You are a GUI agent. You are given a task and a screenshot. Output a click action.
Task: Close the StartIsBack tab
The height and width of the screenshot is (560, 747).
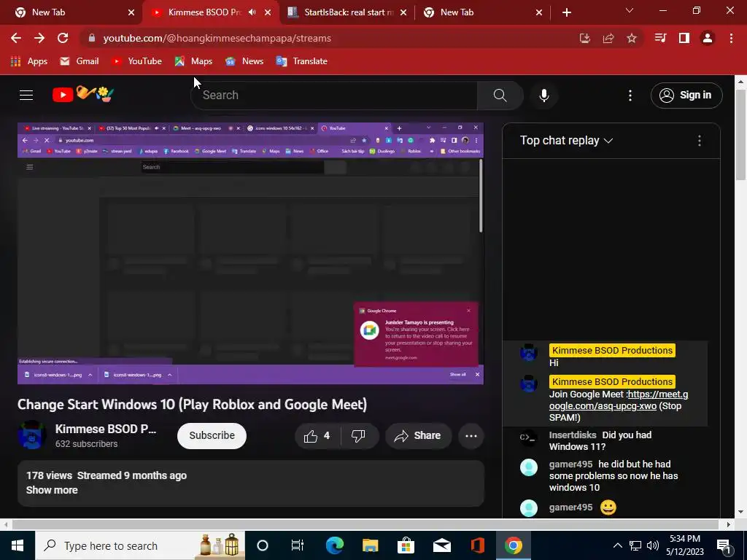coord(403,12)
